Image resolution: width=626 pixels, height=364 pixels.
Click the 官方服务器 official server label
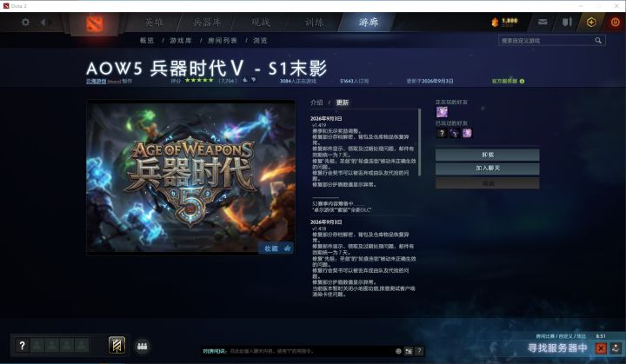pos(504,81)
